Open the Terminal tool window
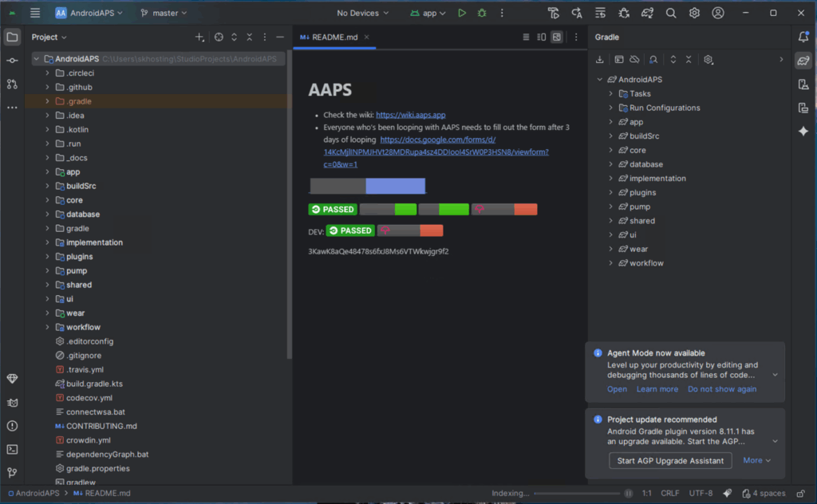Screen dimensions: 817x504 12,449
